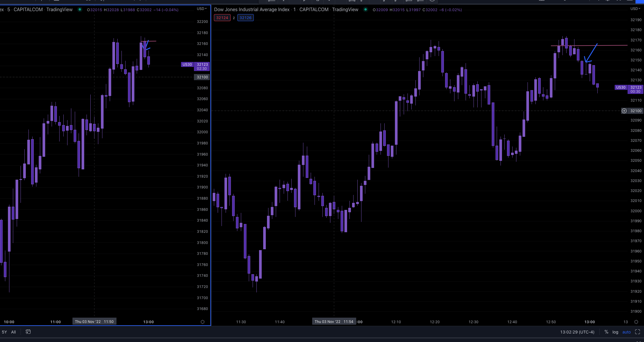Click the buy button showing 32126
This screenshot has width=644, height=342.
(x=245, y=18)
